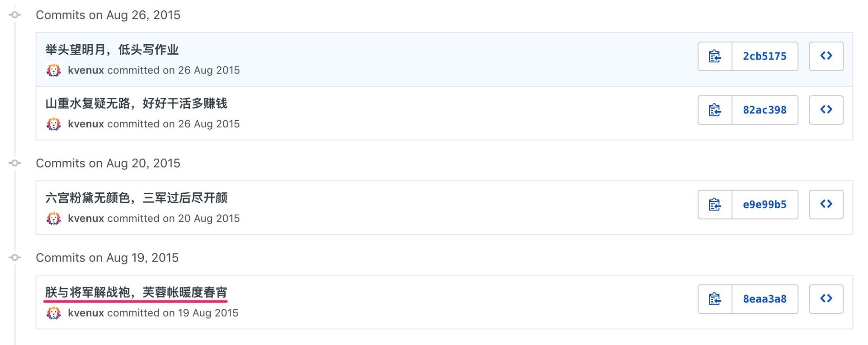
Task: Open commit titled 举头望明月，低头写作业
Action: tap(112, 50)
